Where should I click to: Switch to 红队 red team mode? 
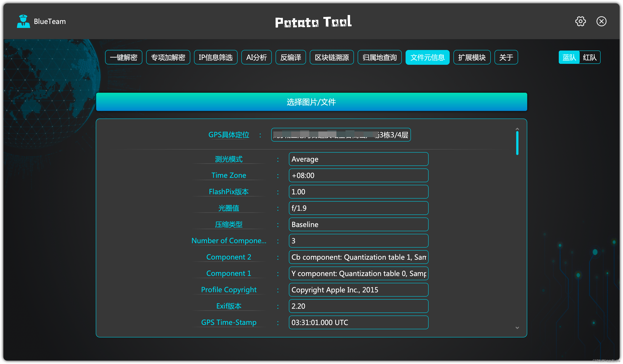[589, 57]
